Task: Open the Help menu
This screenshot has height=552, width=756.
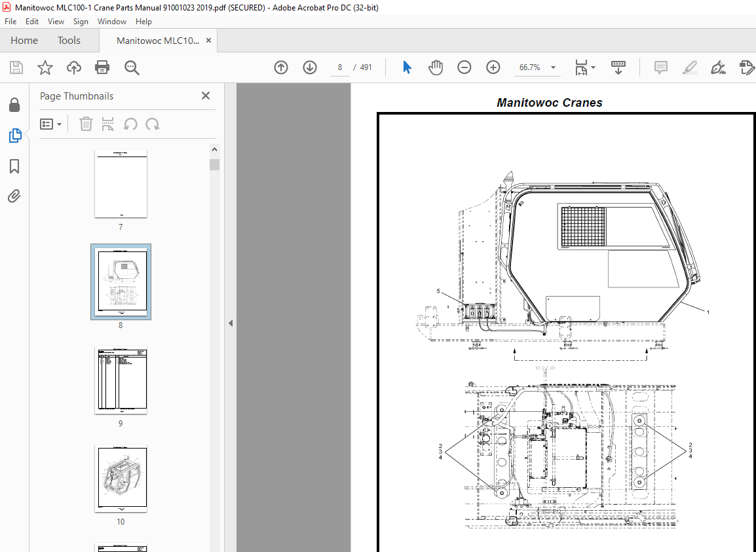Action: click(x=143, y=22)
